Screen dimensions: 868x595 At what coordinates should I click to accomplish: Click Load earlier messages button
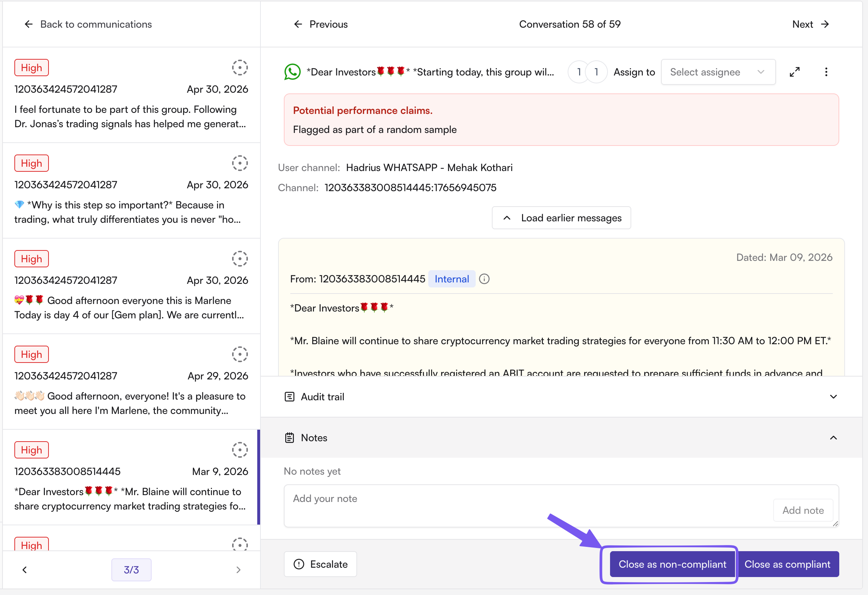coord(561,218)
